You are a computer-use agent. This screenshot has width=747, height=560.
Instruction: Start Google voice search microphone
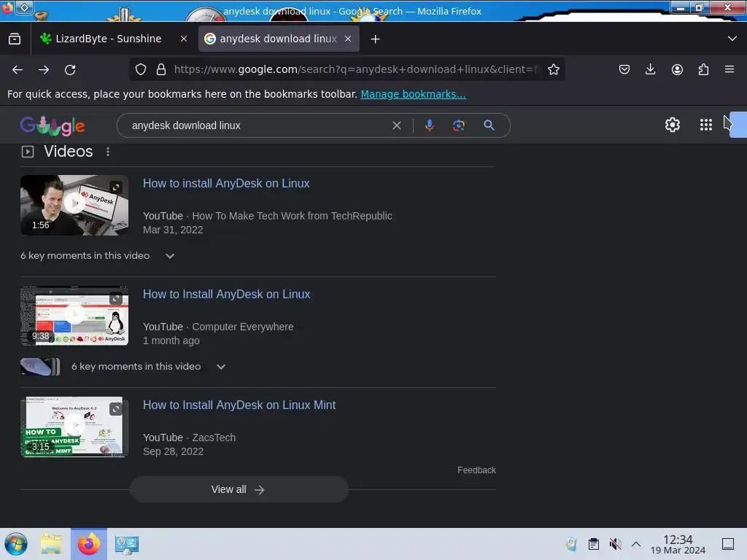point(429,125)
